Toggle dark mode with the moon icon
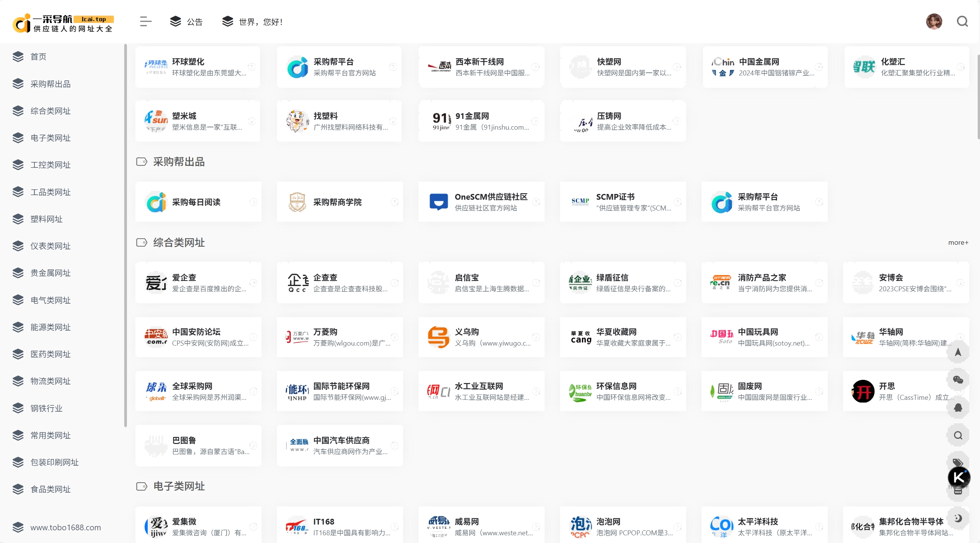This screenshot has height=543, width=980. coord(958,518)
